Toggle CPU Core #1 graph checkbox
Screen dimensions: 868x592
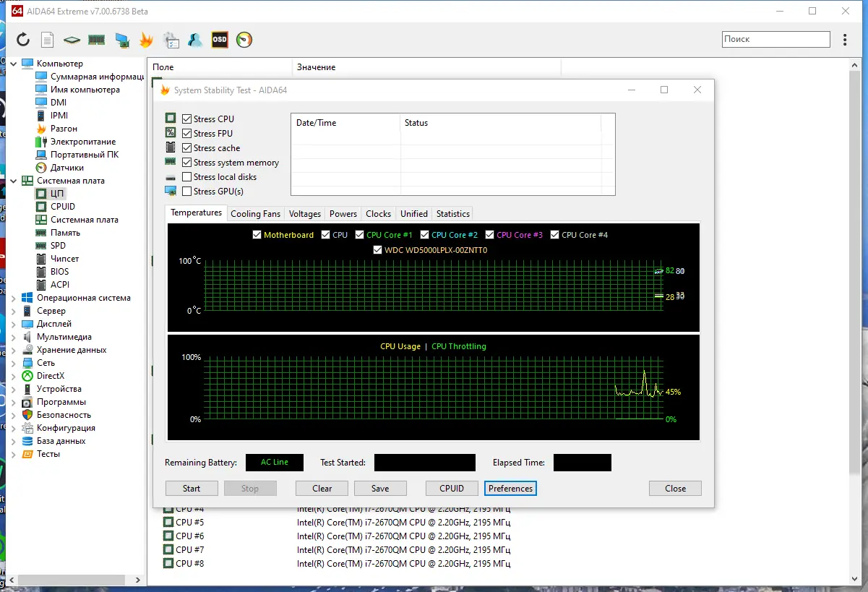359,235
